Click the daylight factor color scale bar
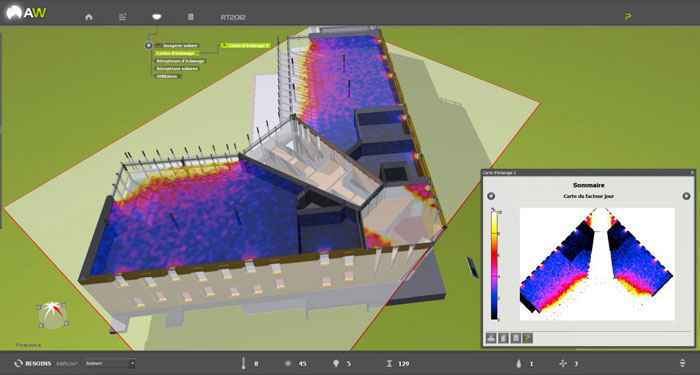Image resolution: width=700 pixels, height=375 pixels. click(x=495, y=265)
